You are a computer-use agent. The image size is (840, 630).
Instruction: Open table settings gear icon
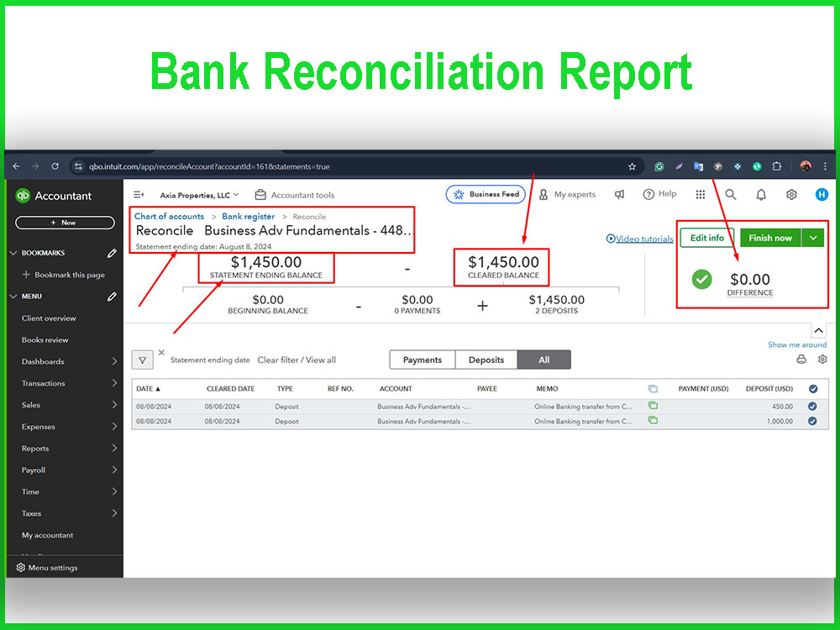click(x=822, y=360)
